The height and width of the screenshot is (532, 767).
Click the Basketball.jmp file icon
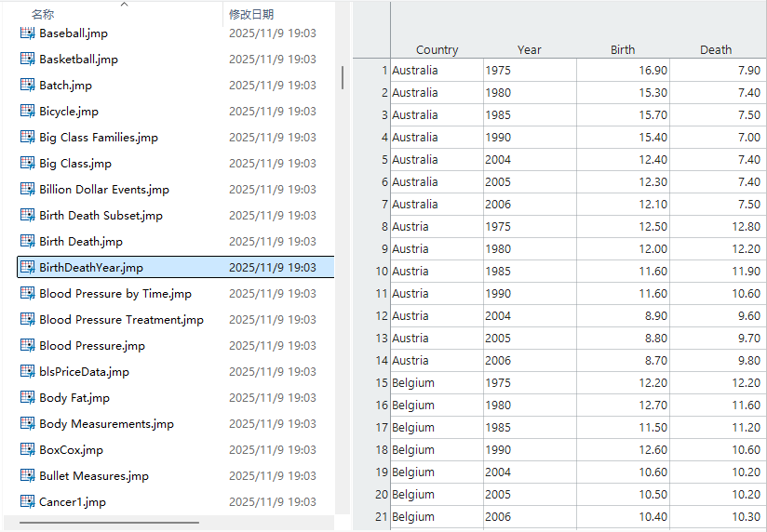27,60
